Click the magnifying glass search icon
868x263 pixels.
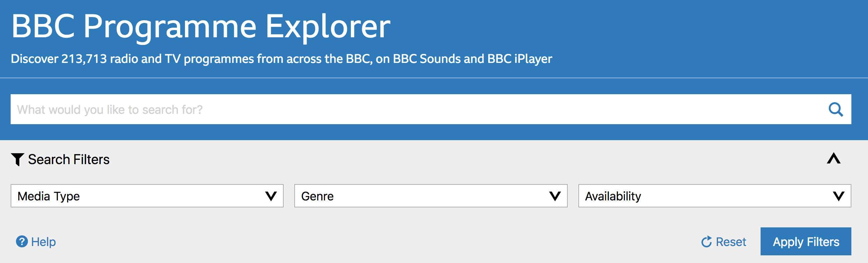pos(836,110)
